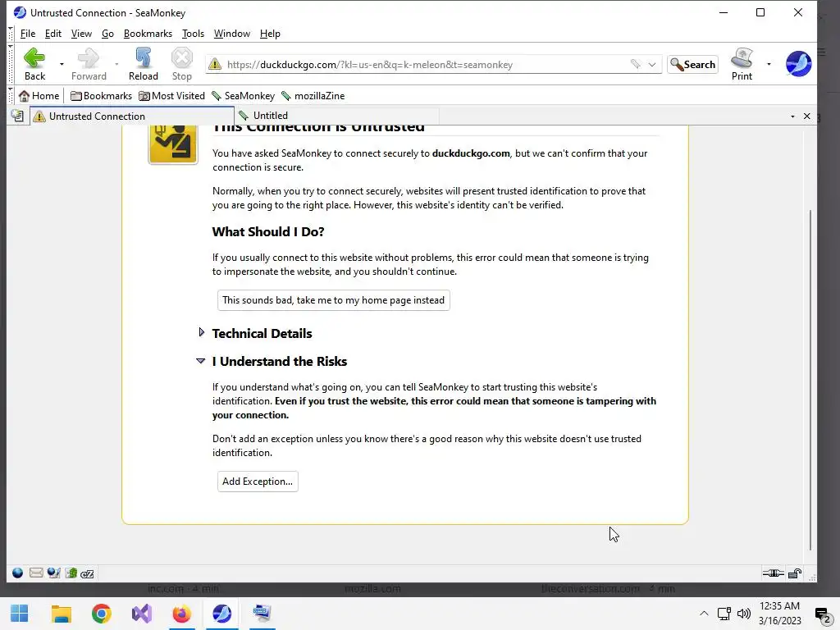Click the warning icon in address bar
This screenshot has width=840, height=630.
click(x=215, y=64)
